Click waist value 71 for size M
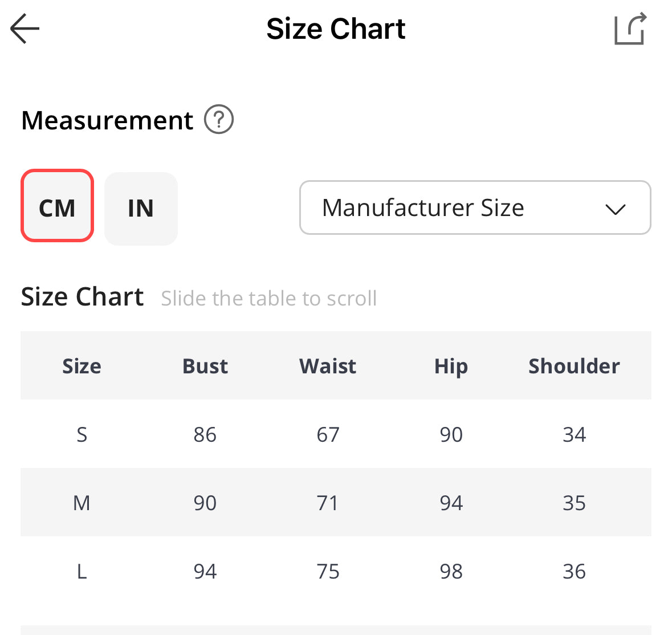The width and height of the screenshot is (672, 635). click(328, 503)
